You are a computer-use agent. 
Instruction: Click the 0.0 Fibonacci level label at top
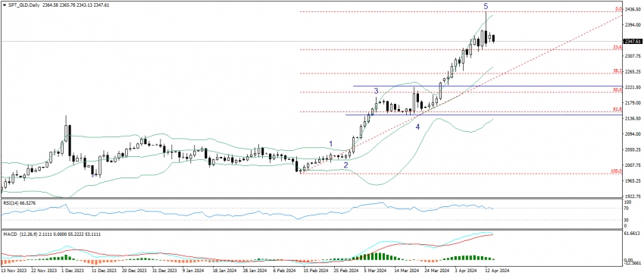[617, 8]
